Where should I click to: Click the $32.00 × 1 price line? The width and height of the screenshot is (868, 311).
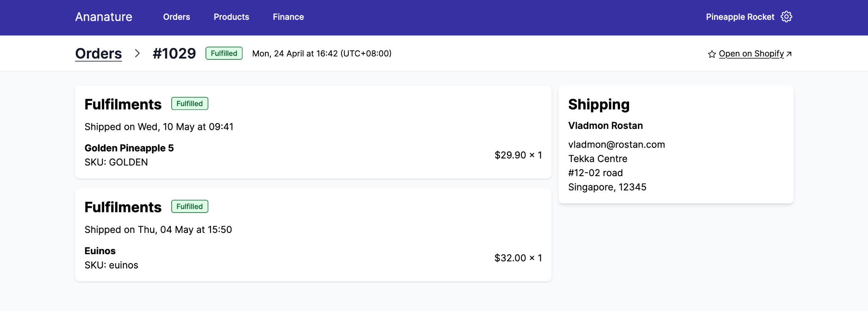(518, 258)
